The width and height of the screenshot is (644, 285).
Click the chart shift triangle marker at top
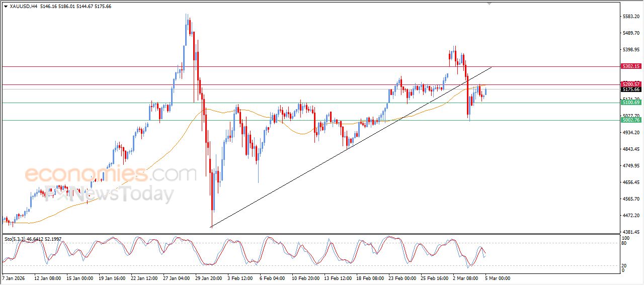coord(489,4)
